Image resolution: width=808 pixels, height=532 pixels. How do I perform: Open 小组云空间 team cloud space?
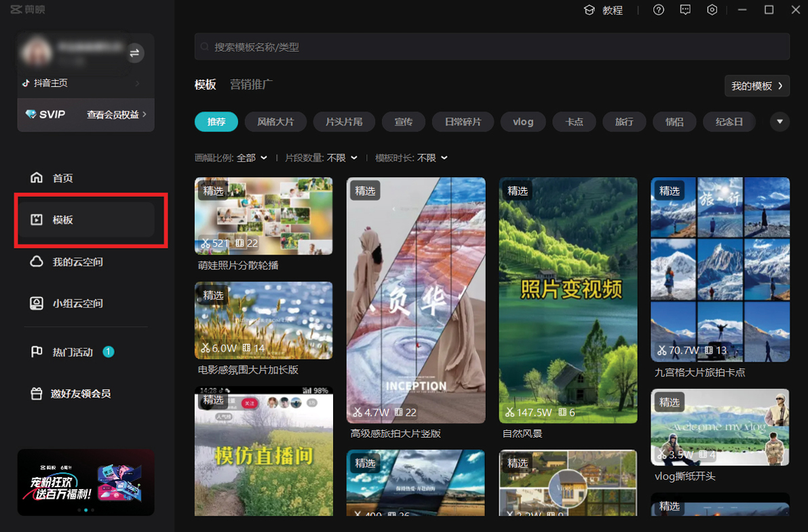(x=77, y=303)
